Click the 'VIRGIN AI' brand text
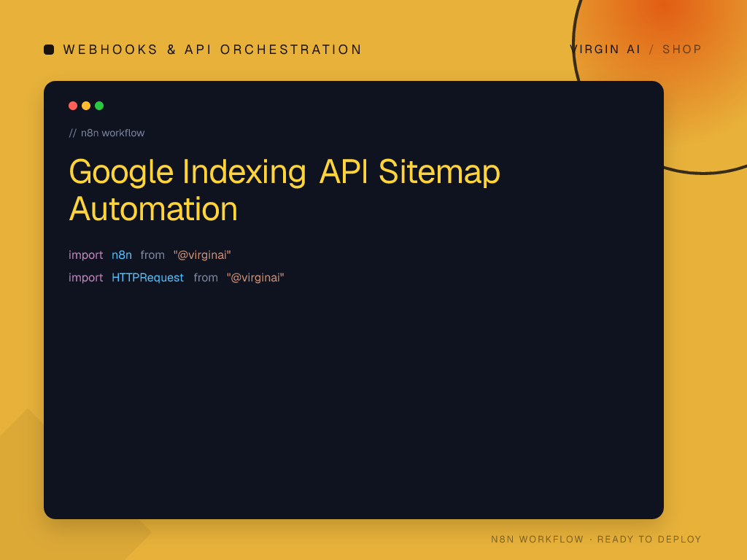This screenshot has width=747, height=560. coord(605,50)
